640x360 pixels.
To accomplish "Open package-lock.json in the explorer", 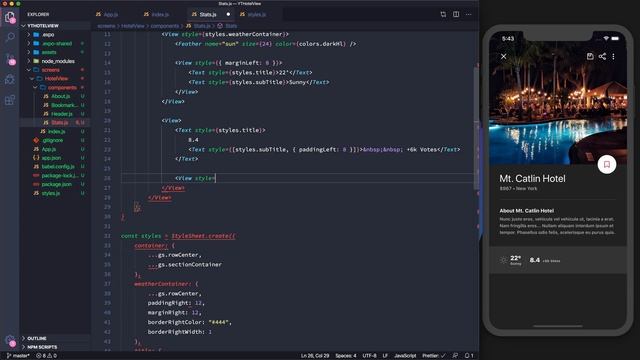I will click(x=55, y=176).
